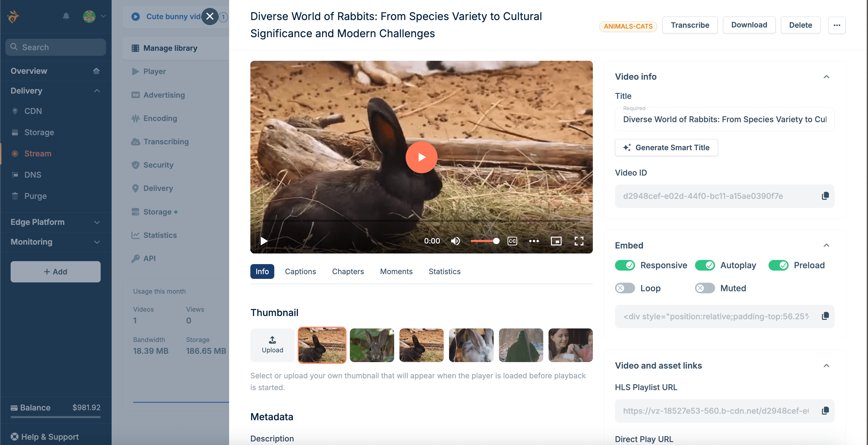868x445 pixels.
Task: Copy the HLS Playlist URL
Action: pyautogui.click(x=825, y=411)
